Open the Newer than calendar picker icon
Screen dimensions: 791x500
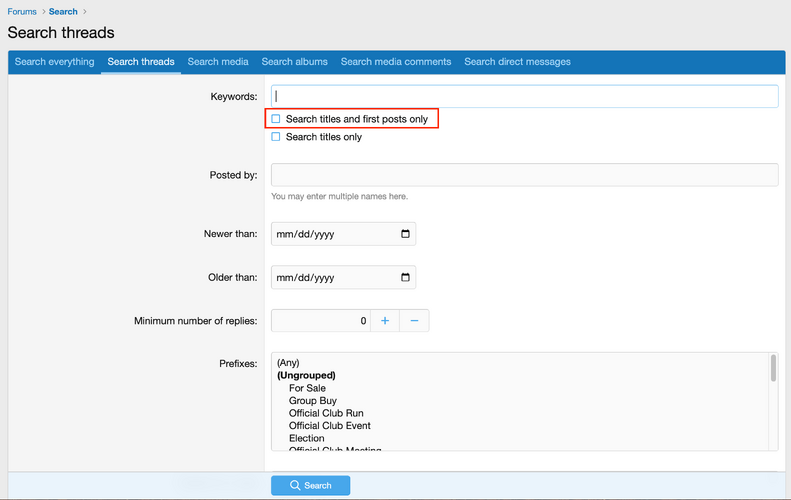(405, 234)
